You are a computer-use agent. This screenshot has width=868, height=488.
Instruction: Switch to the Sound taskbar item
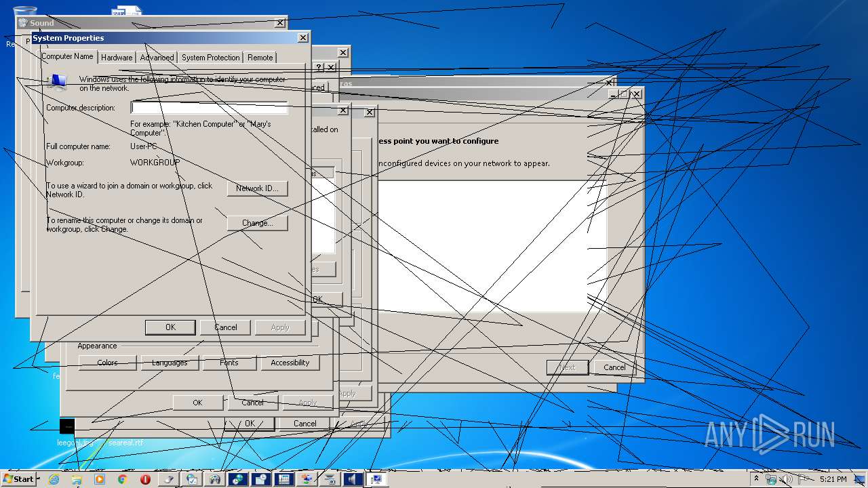[x=353, y=479]
